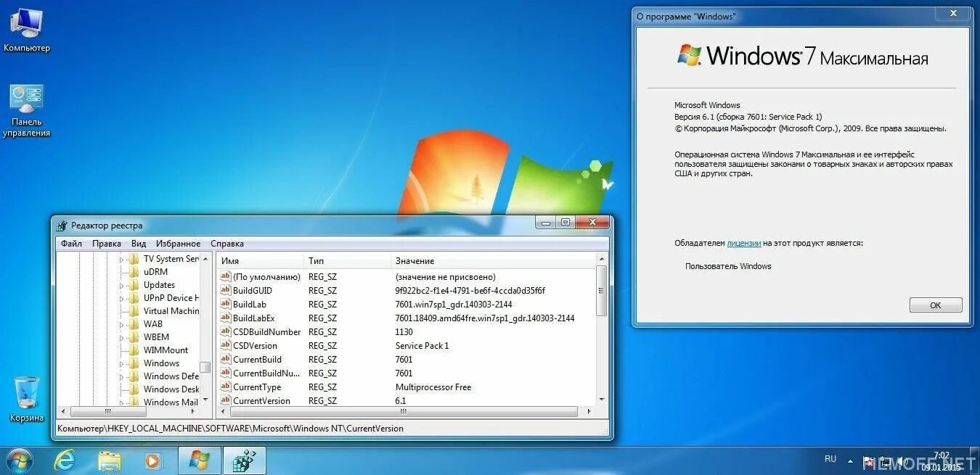Click the values pane vertical scrollbar thumb
The width and height of the screenshot is (980, 475).
point(601,291)
